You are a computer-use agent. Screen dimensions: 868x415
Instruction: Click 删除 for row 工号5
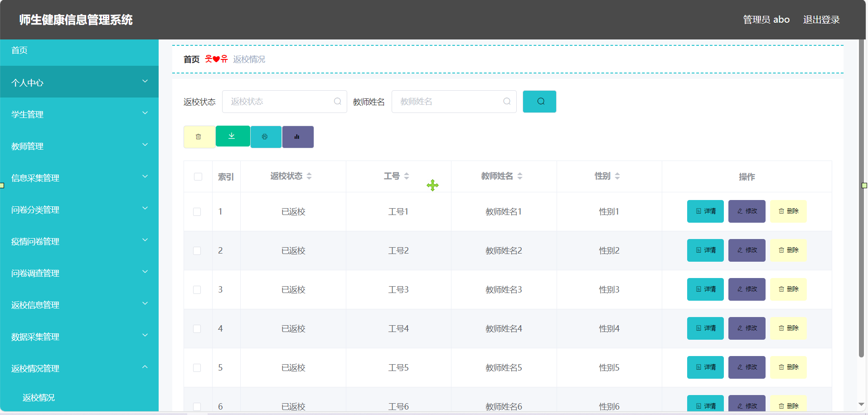788,367
